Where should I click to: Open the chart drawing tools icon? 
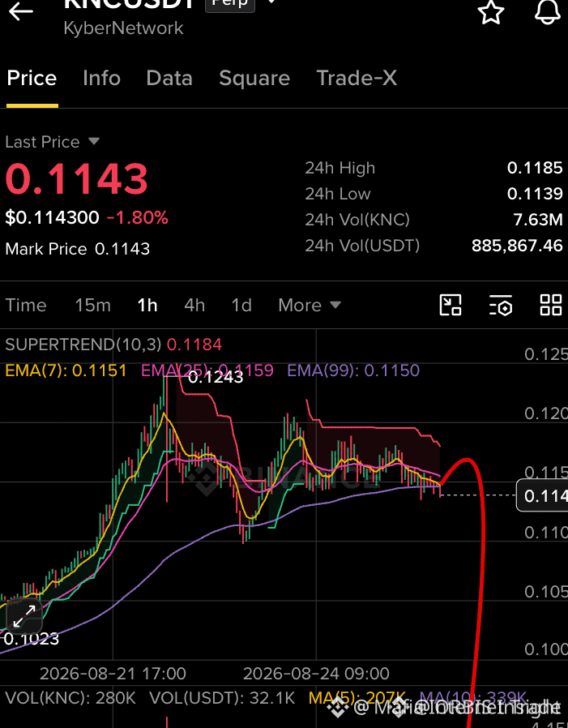(x=451, y=305)
